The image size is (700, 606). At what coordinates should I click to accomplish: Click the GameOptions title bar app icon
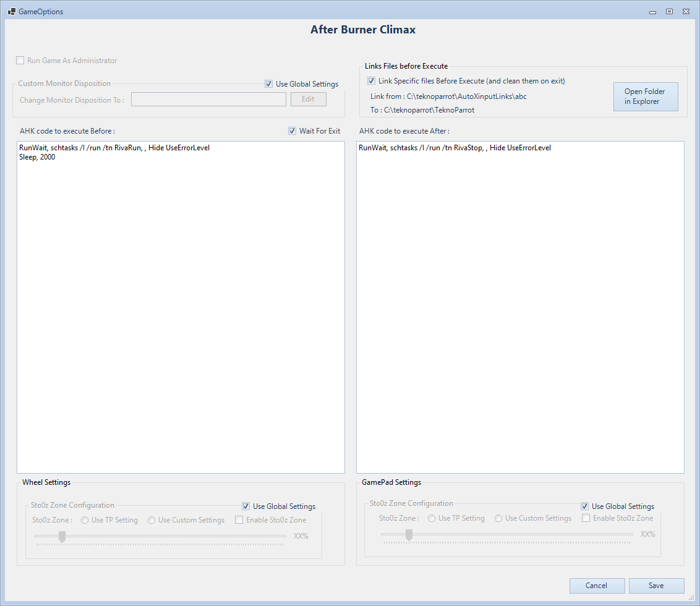click(x=12, y=12)
